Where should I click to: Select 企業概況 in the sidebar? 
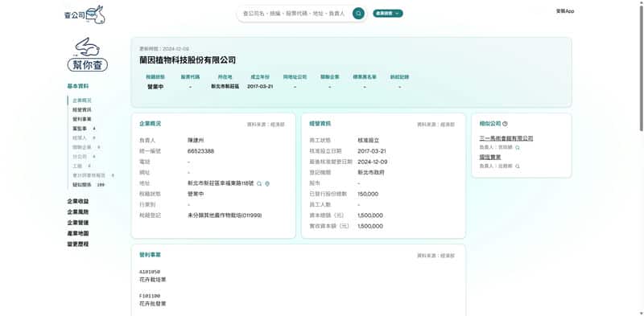(82, 101)
